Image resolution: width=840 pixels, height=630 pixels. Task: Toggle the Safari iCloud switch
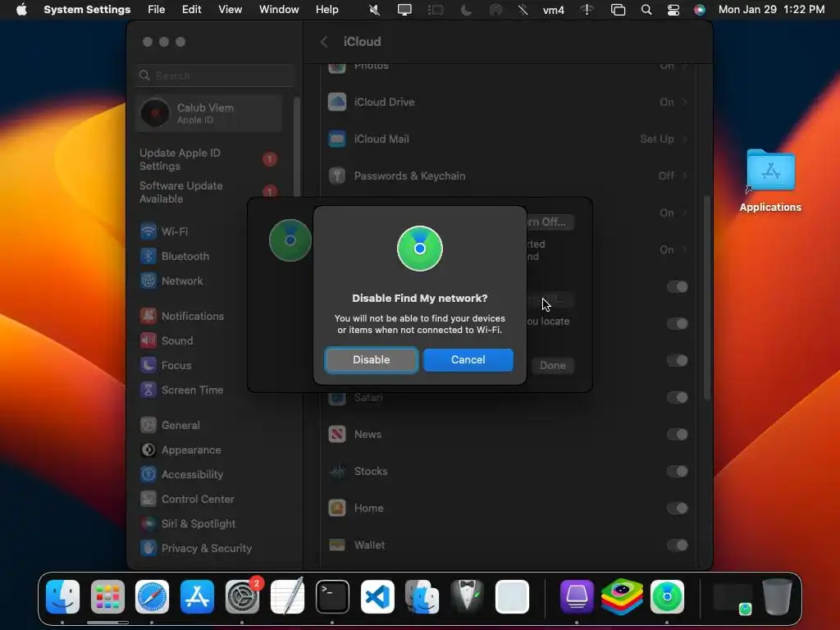[677, 398]
